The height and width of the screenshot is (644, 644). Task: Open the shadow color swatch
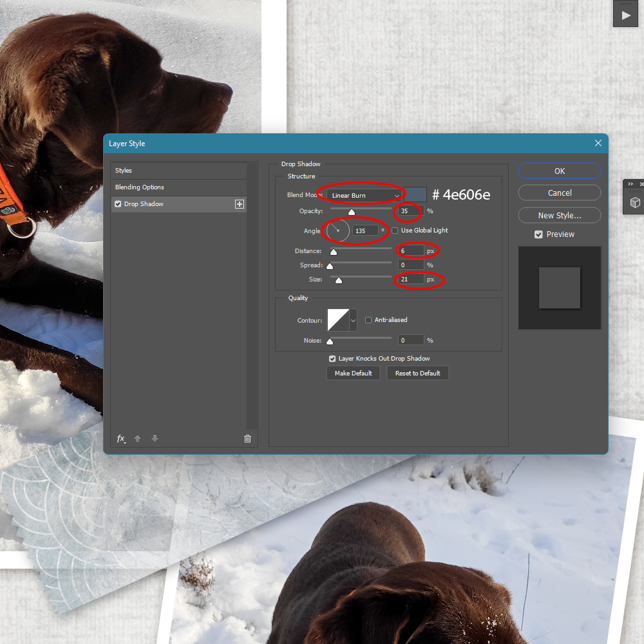point(415,194)
